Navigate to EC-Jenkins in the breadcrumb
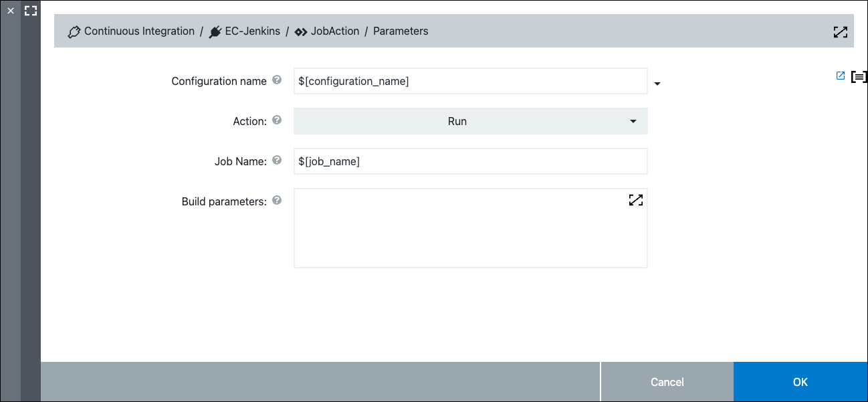This screenshot has height=402, width=868. pyautogui.click(x=252, y=31)
